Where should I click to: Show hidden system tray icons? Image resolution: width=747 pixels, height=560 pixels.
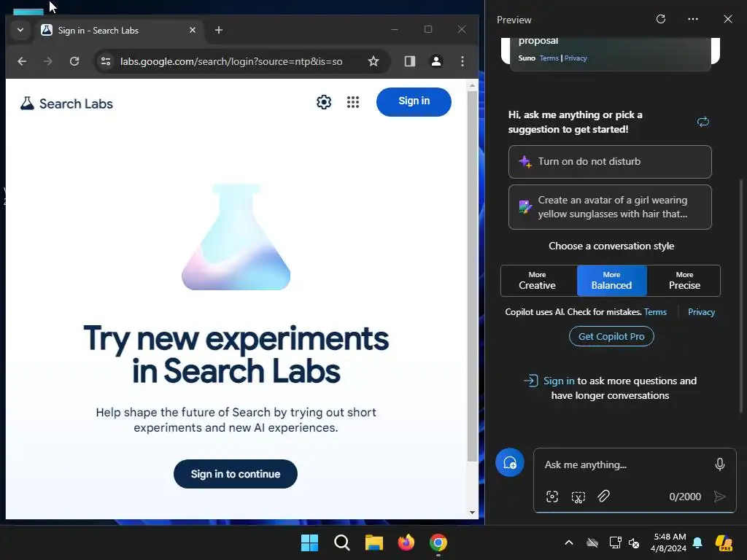pos(569,542)
